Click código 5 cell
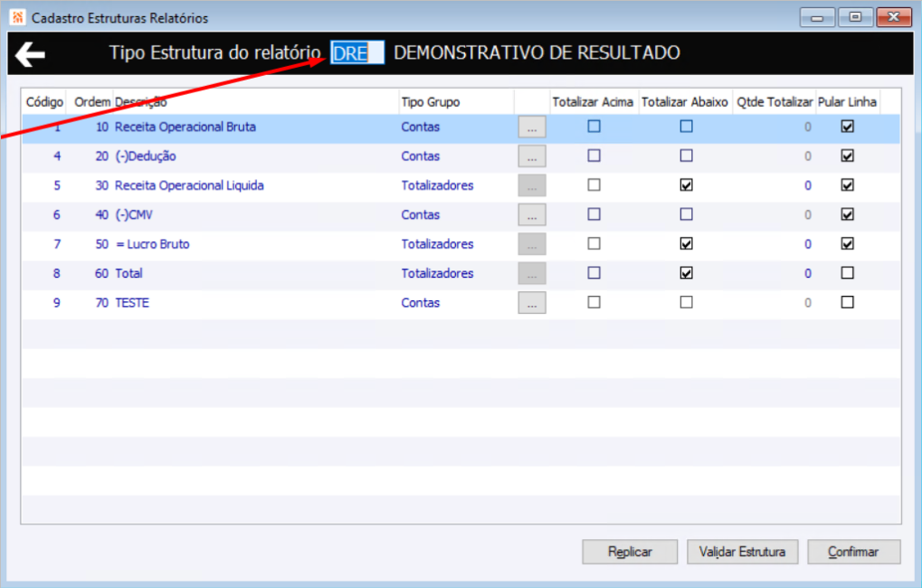The width and height of the screenshot is (922, 588). pyautogui.click(x=57, y=185)
